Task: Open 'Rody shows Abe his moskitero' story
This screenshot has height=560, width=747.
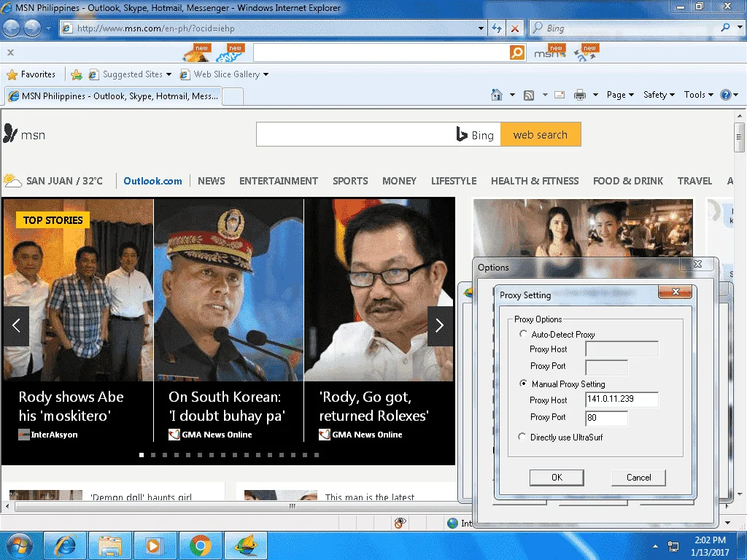Action: point(71,406)
